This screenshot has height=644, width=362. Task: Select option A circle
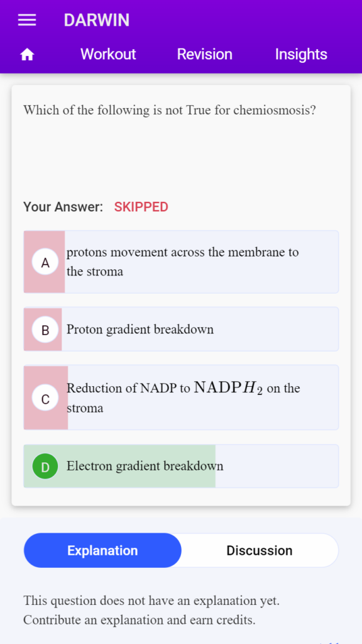click(45, 262)
